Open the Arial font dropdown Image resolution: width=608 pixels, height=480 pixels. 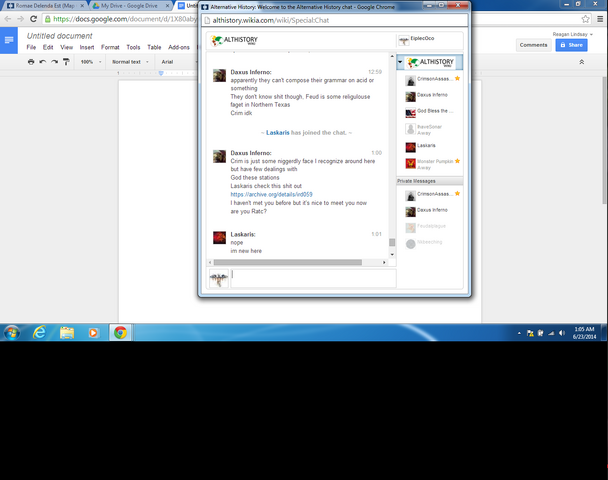pyautogui.click(x=179, y=62)
